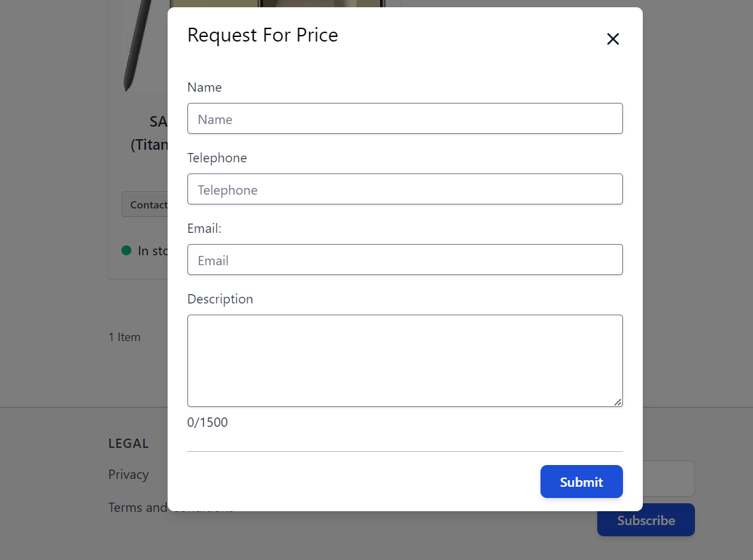
Task: Grab the Description textarea resize handle
Action: 618,402
